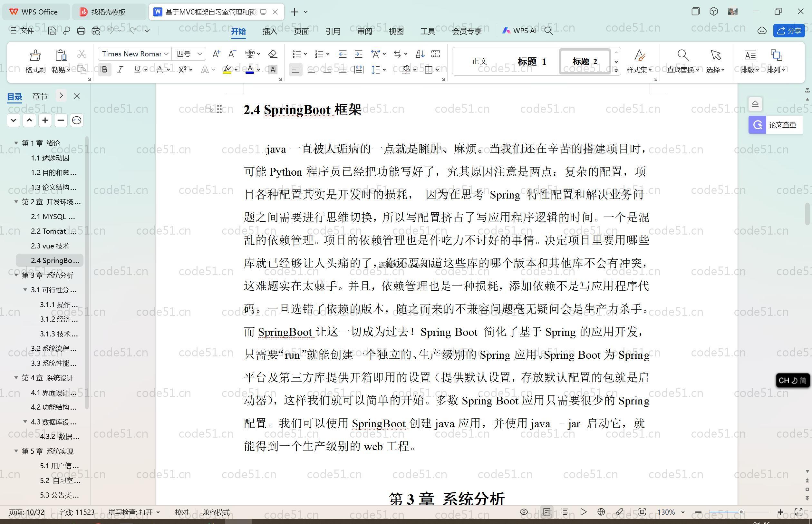Click the 分享 (Share) button
812x524 pixels.
pyautogui.click(x=789, y=31)
